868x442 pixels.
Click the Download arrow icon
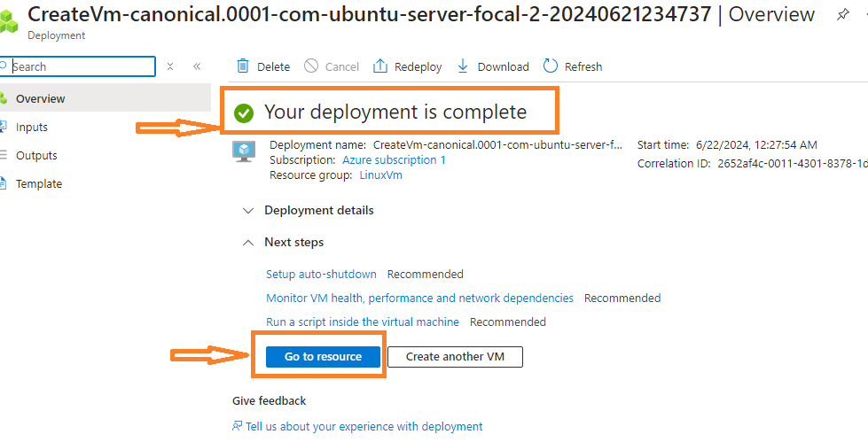tap(463, 66)
